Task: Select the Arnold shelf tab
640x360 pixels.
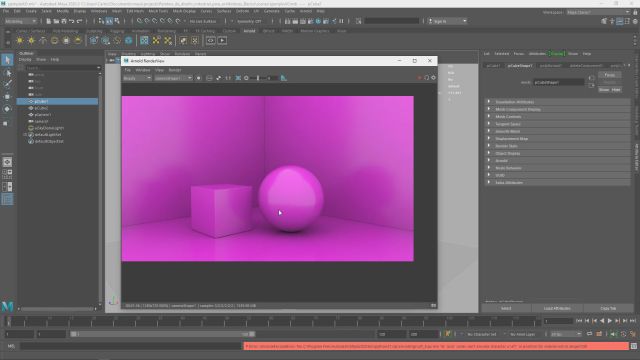Action: pos(249,31)
